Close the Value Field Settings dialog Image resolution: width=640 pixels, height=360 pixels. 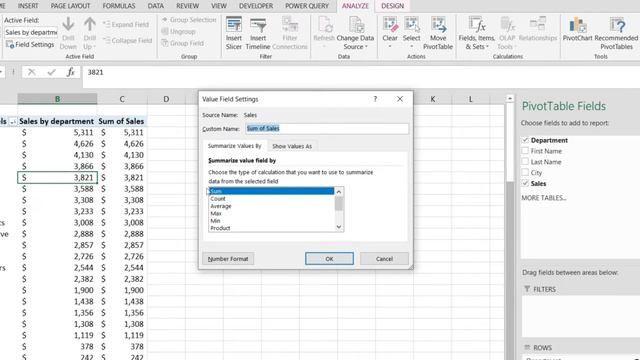point(400,99)
